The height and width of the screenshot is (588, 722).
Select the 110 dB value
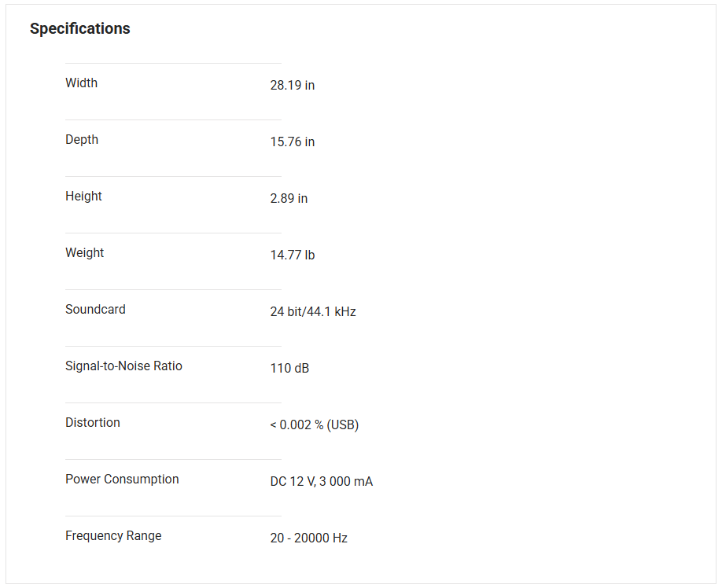[x=289, y=369]
